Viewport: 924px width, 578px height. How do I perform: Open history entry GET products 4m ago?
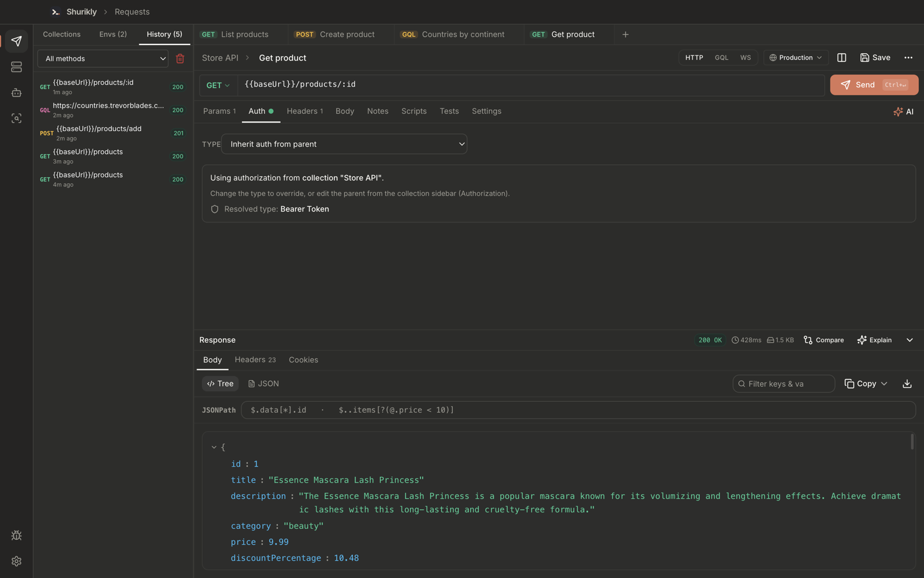click(113, 179)
